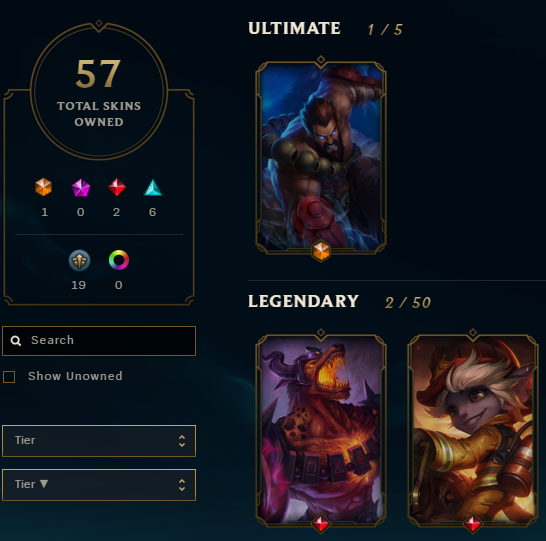Click the red gem under the hyena beast skin

[321, 523]
